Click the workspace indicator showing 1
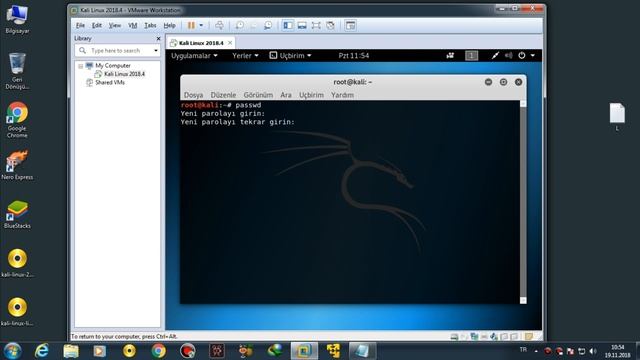The width and height of the screenshot is (640, 360). click(471, 56)
